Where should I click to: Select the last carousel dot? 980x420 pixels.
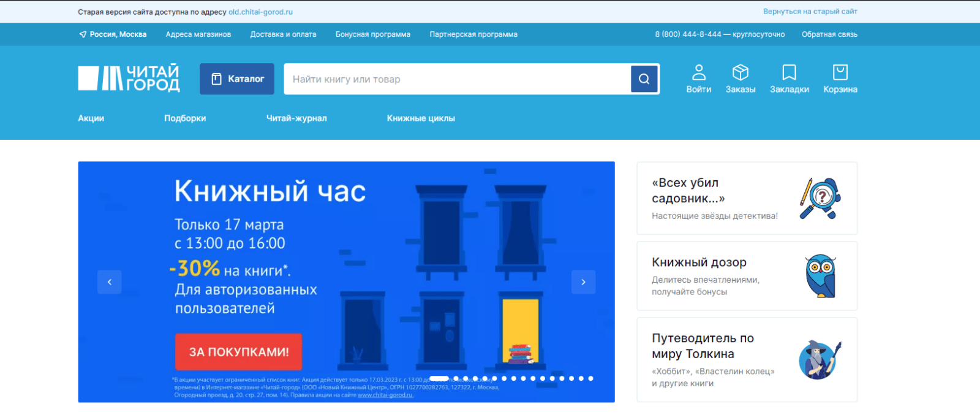click(x=590, y=378)
